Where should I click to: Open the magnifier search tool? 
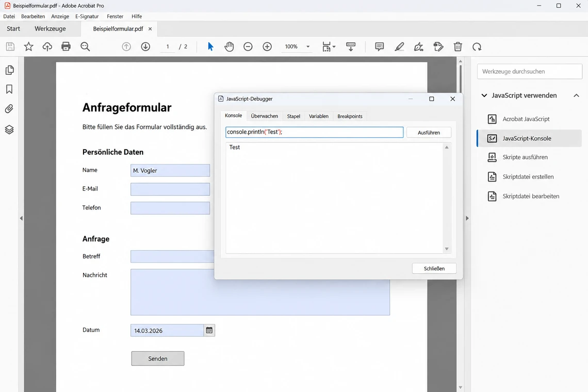[85, 46]
